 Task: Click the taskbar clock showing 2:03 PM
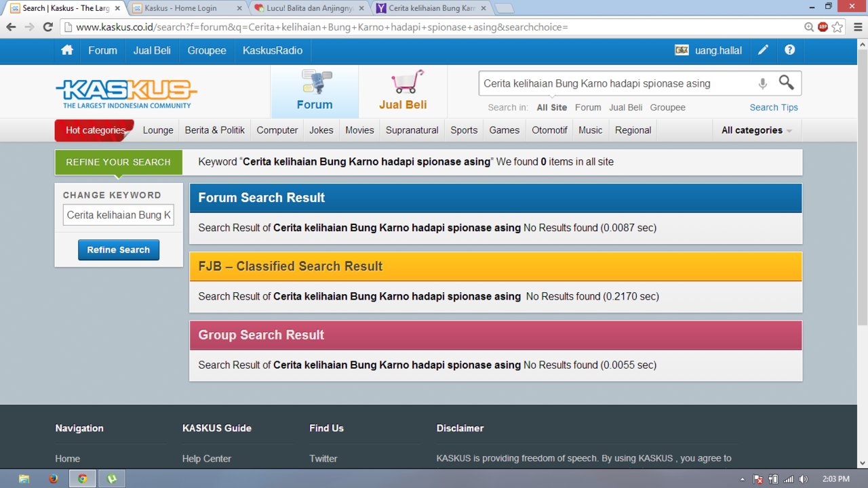[x=835, y=479]
